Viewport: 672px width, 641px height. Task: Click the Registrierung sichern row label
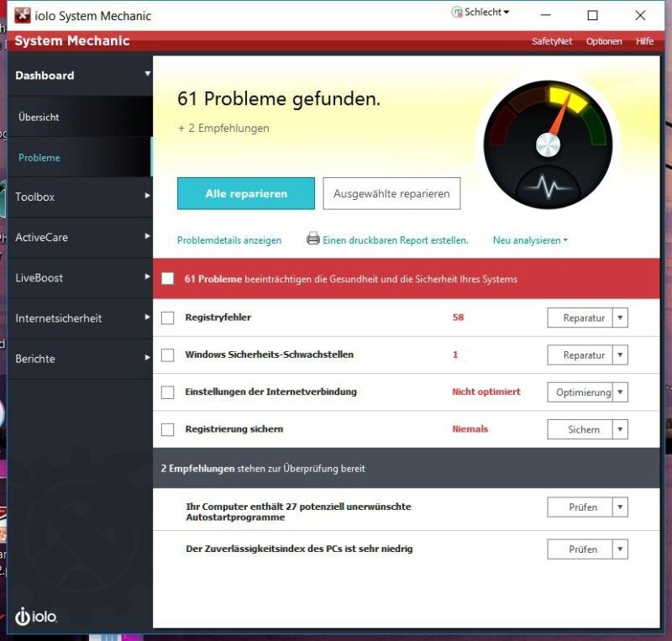click(x=234, y=428)
